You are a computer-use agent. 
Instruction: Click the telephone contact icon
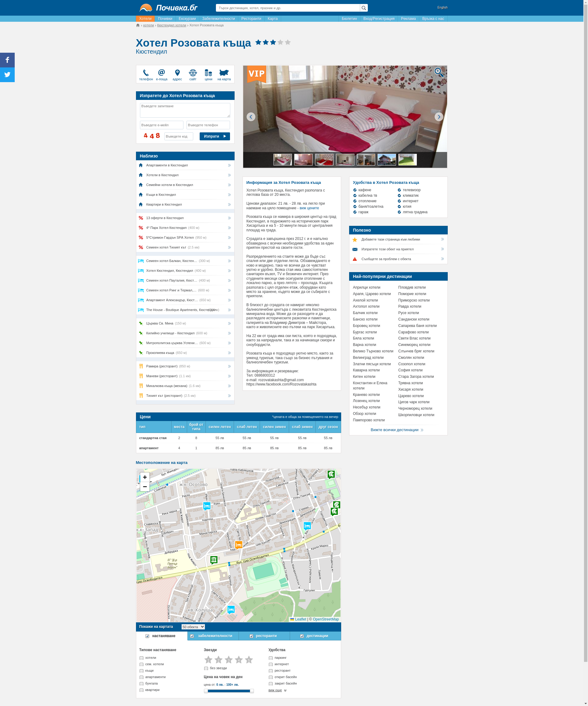click(146, 73)
